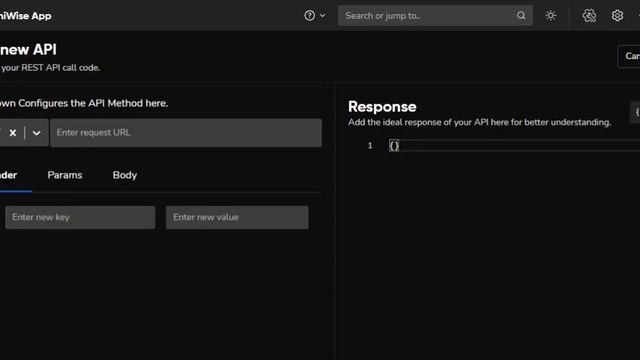This screenshot has width=640, height=360.
Task: Click the 'Enter new value' field
Action: 237,217
